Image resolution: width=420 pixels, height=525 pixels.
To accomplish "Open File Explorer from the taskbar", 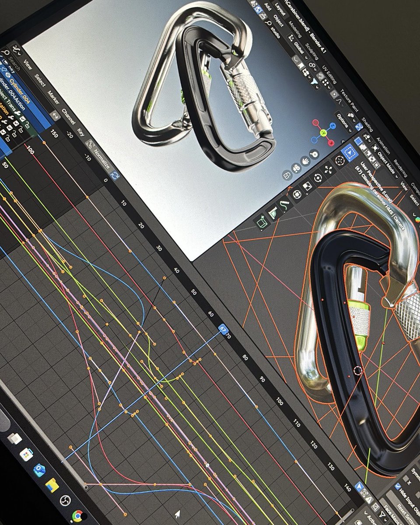I will pyautogui.click(x=52, y=485).
